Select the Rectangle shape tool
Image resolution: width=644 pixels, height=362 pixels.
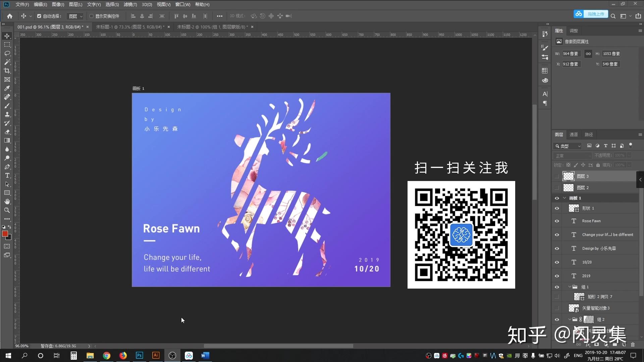[7, 193]
